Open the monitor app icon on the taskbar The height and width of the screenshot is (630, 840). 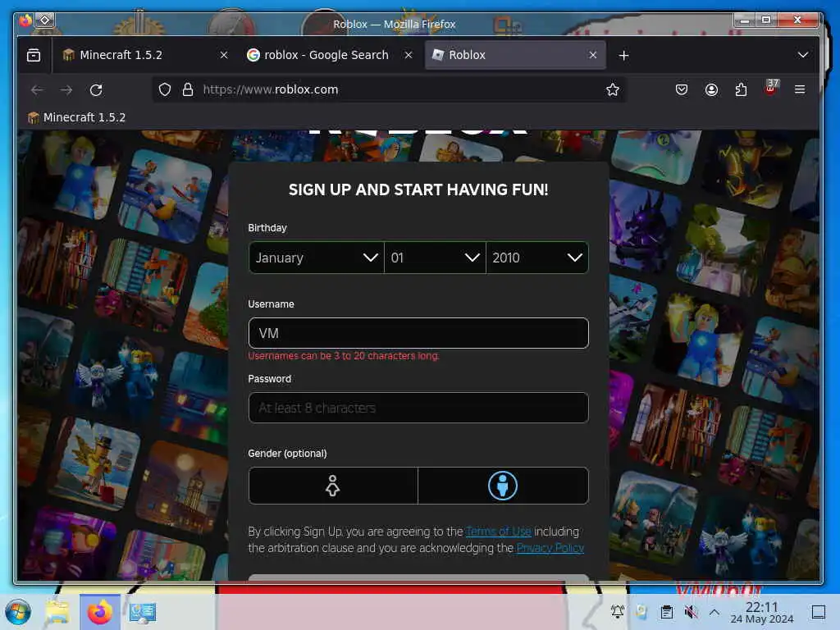(x=143, y=612)
